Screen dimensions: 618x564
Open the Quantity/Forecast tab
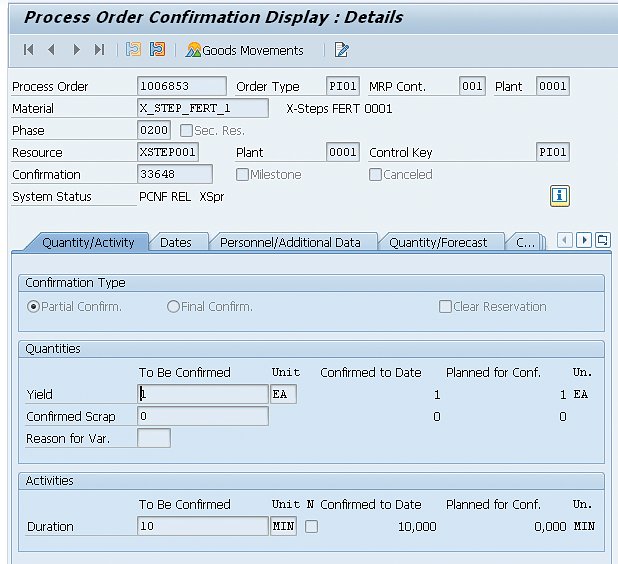pyautogui.click(x=438, y=242)
